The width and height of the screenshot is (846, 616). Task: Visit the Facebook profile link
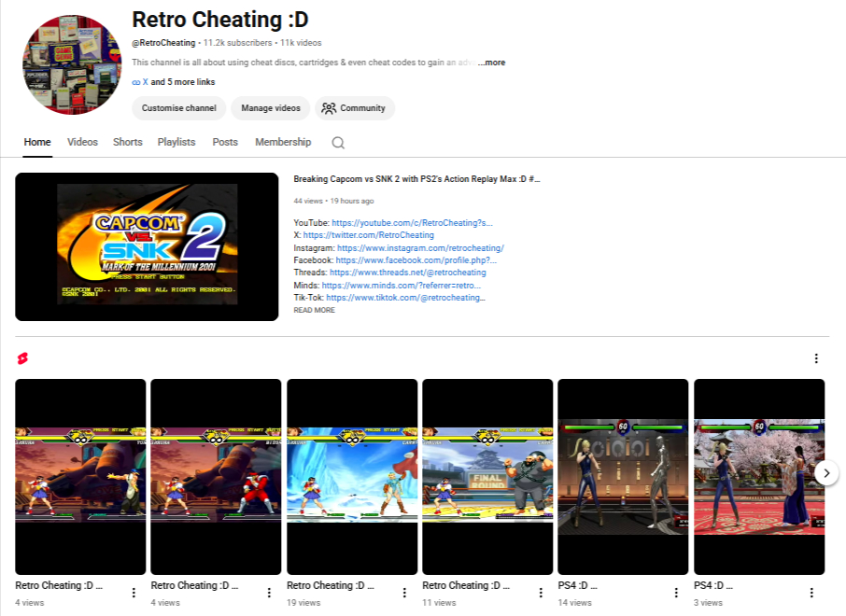click(416, 260)
